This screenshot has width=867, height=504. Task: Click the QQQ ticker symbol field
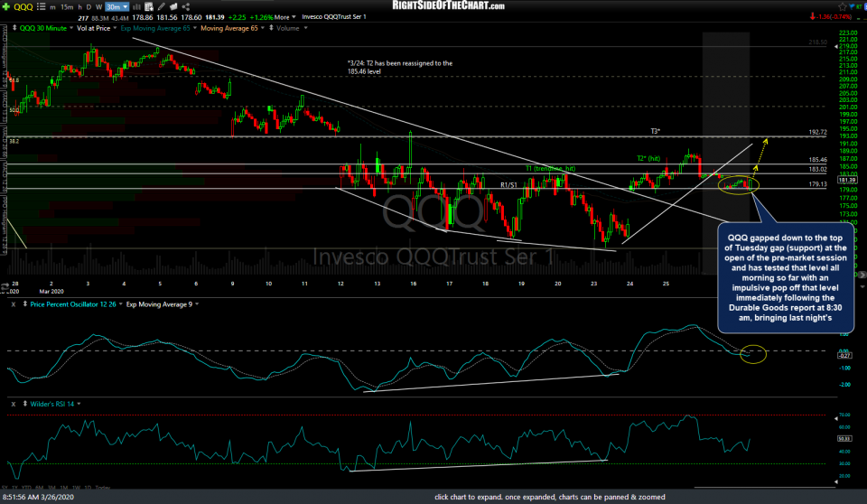click(23, 6)
